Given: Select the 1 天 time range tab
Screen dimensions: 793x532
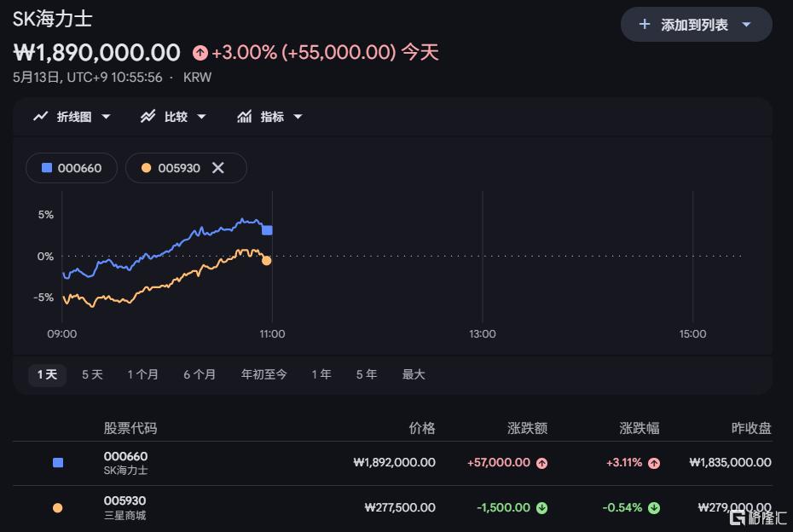Looking at the screenshot, I should [47, 375].
